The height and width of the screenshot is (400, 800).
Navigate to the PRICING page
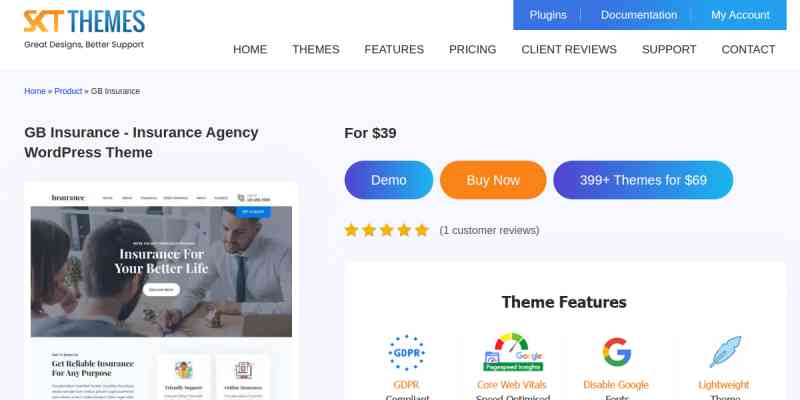tap(472, 49)
